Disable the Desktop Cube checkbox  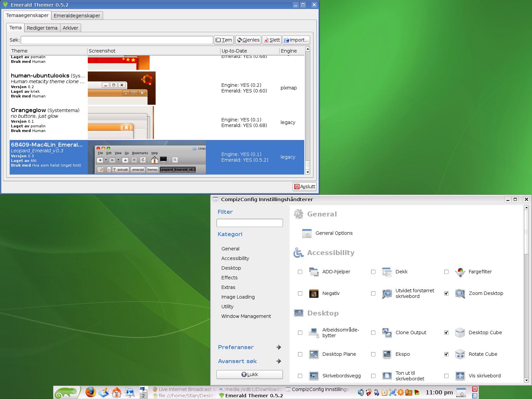pos(446,333)
